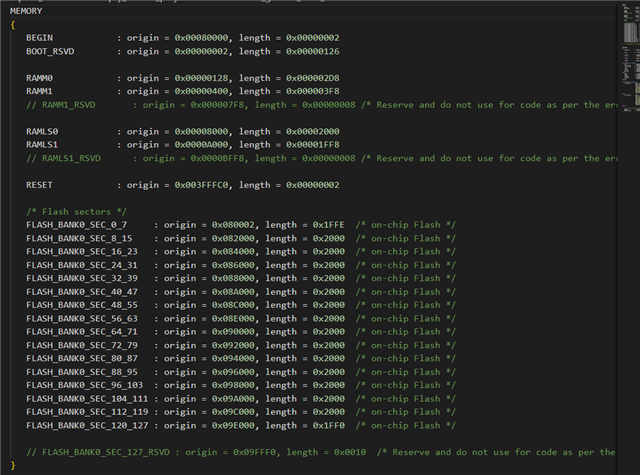640x475 pixels.
Task: Click the commented FLASH_BANK0_SEC_127_RSVD line
Action: pyautogui.click(x=300, y=452)
